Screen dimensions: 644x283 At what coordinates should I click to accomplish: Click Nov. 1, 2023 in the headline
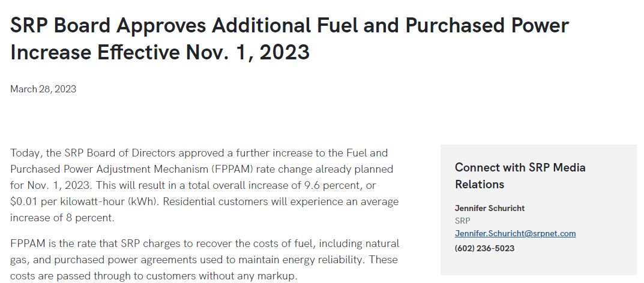248,53
